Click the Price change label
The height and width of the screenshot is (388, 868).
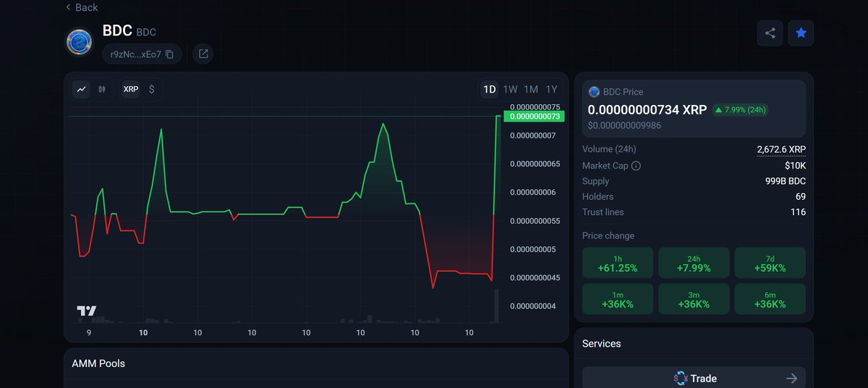[x=608, y=236]
